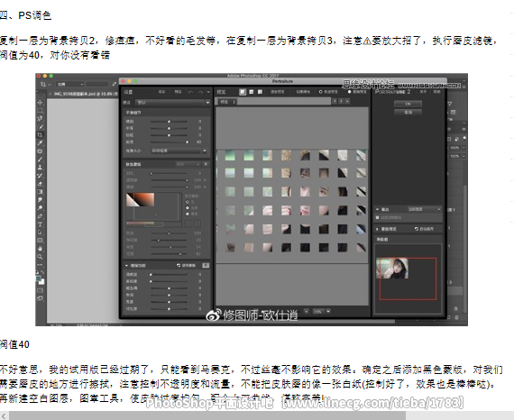This screenshot has width=514, height=420.
Task: Open the crop ratio dropdown in Photoshop options bar
Action: coord(70,84)
